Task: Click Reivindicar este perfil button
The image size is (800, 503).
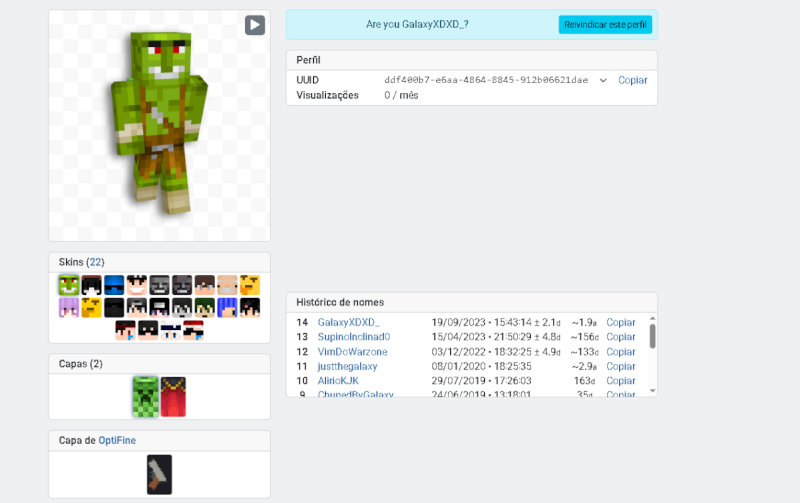Action: 605,24
